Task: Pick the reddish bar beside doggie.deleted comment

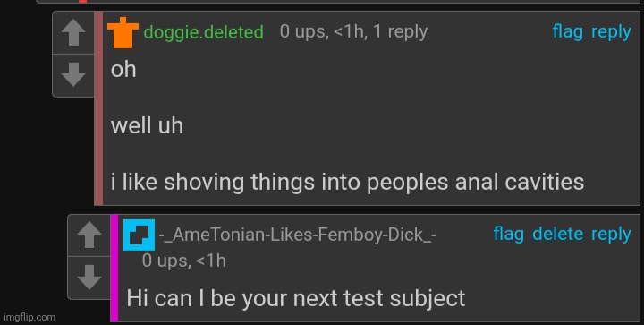Action: pos(98,108)
